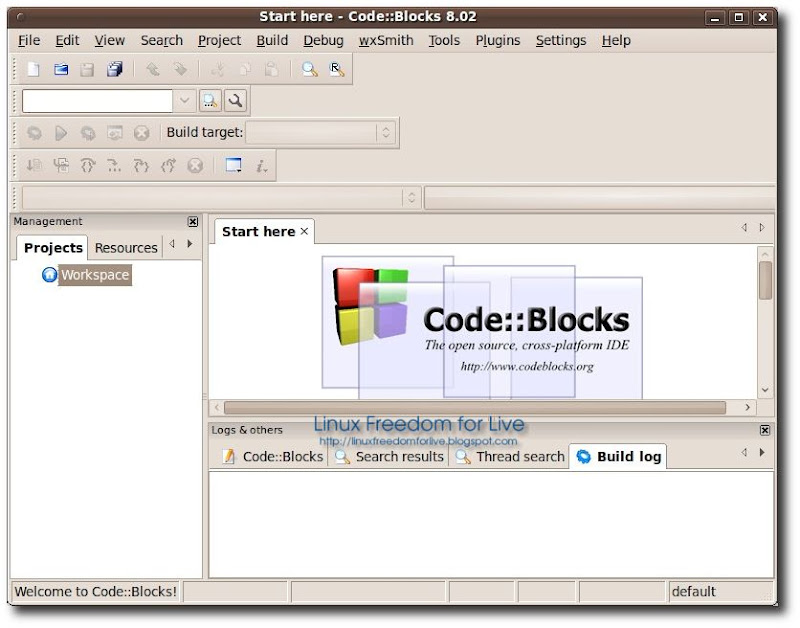The height and width of the screenshot is (628, 800).
Task: Open the Tools menu
Action: pyautogui.click(x=444, y=40)
